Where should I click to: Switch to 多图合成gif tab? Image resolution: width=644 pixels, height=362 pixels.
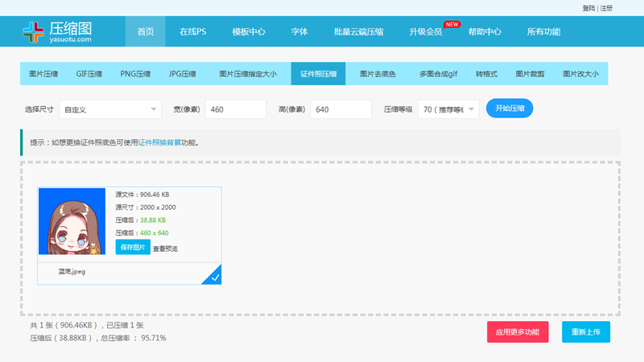click(438, 74)
